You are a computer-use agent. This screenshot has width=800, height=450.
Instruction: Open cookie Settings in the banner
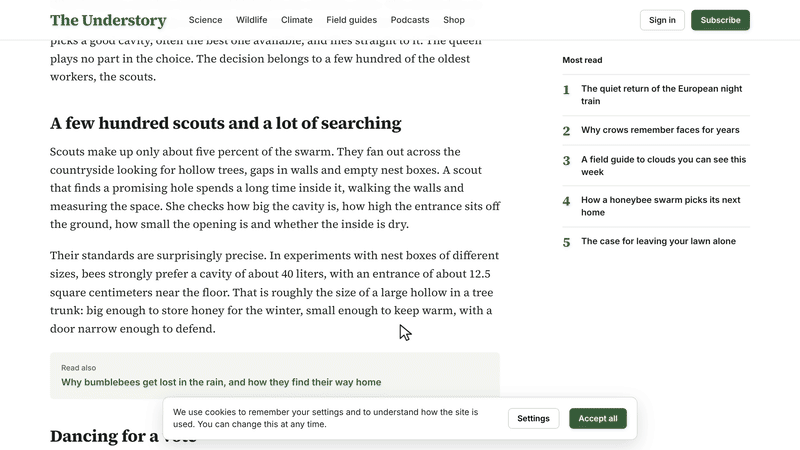point(533,418)
